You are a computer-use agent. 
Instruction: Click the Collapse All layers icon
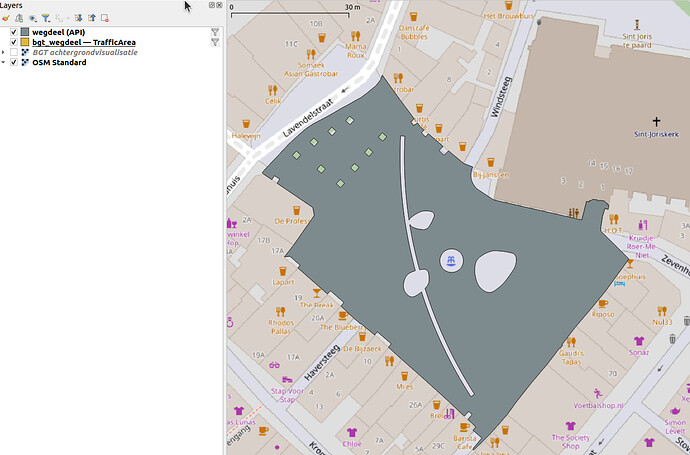pos(91,18)
